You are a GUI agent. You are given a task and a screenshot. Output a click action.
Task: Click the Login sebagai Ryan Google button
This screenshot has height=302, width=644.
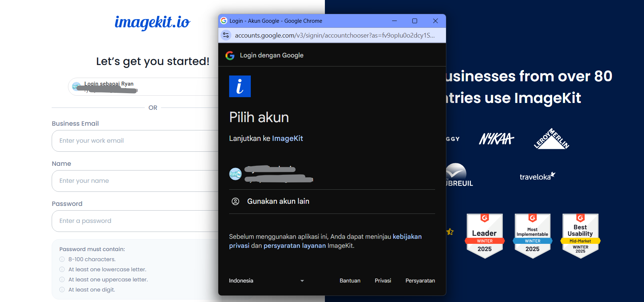coord(143,87)
